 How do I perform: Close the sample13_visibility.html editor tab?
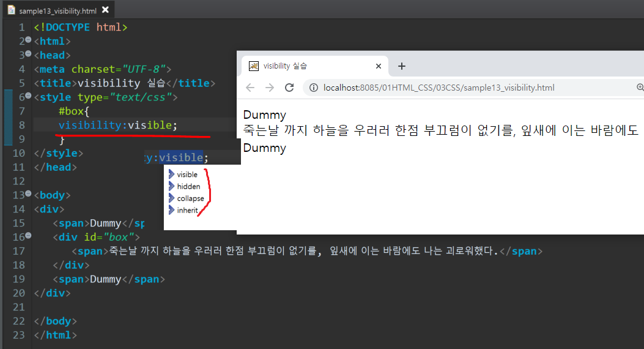coord(106,9)
